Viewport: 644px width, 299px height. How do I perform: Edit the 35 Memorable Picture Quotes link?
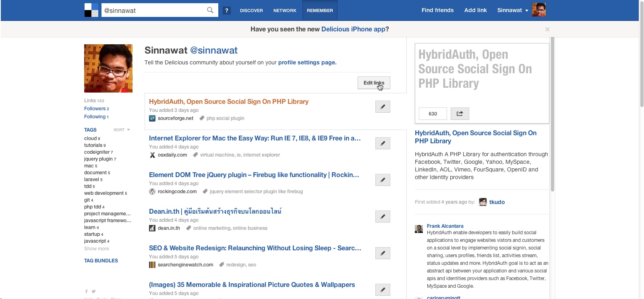click(383, 290)
